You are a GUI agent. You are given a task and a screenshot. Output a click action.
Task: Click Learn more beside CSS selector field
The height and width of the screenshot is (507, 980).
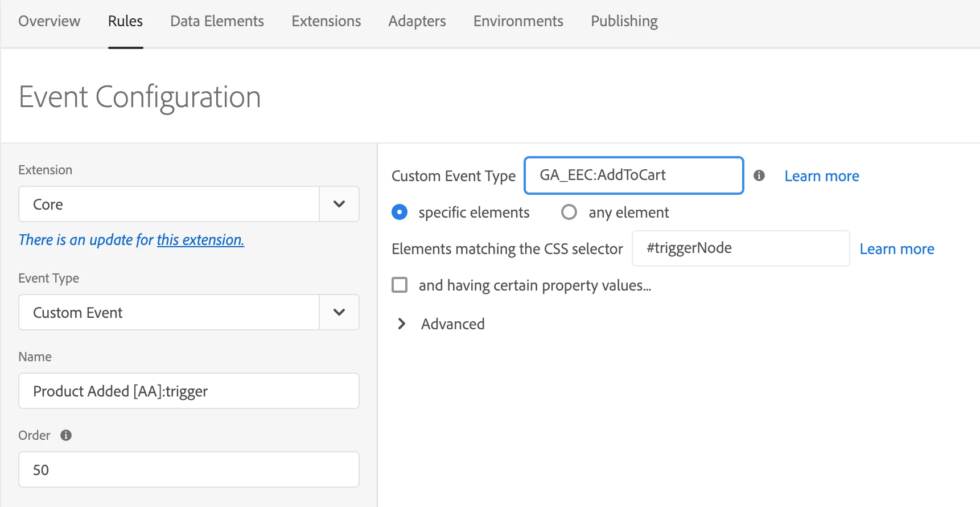pos(896,249)
